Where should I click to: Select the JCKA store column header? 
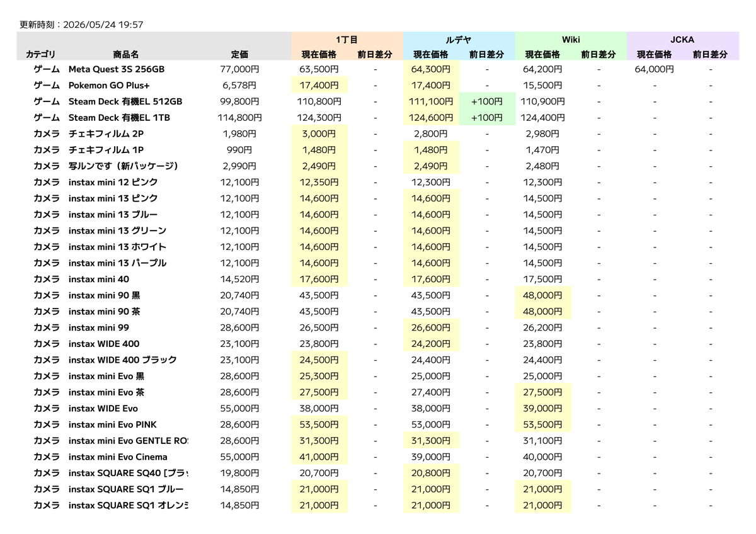(682, 39)
